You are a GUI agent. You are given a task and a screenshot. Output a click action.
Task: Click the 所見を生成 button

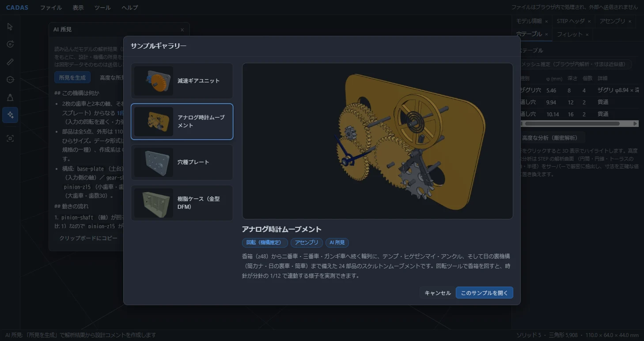[72, 77]
